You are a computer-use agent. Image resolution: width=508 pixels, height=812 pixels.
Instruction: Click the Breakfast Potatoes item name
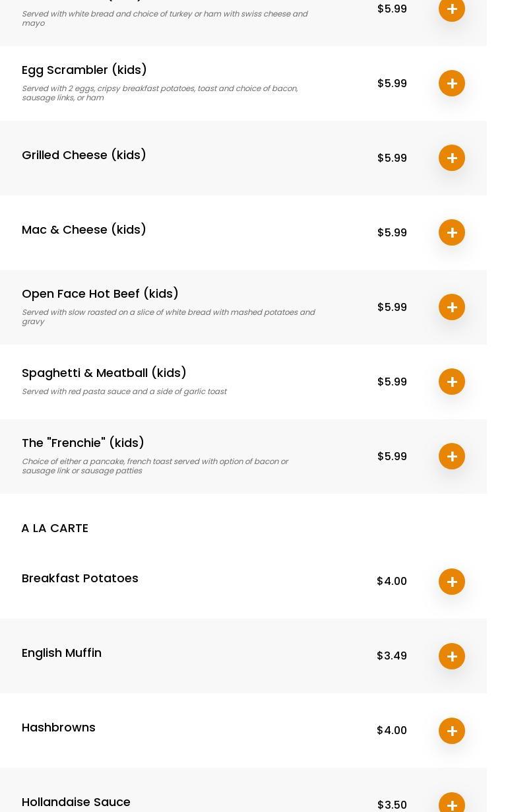pyautogui.click(x=80, y=578)
